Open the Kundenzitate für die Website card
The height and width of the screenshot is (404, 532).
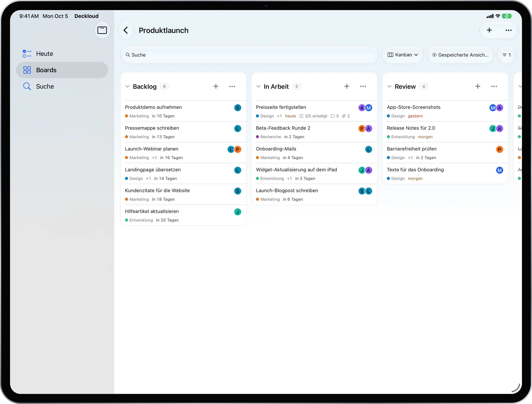tap(183, 195)
